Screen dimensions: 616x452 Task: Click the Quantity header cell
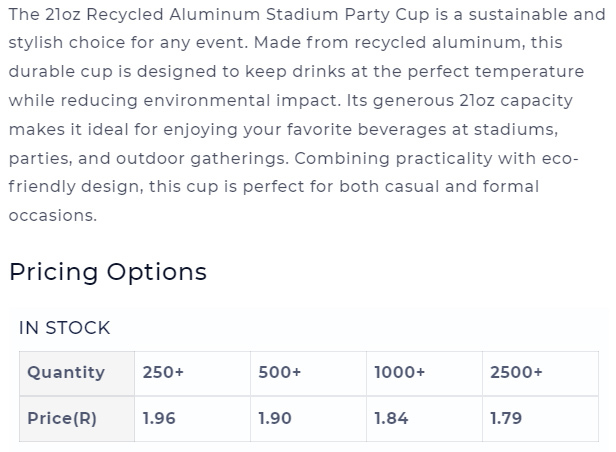click(x=77, y=373)
